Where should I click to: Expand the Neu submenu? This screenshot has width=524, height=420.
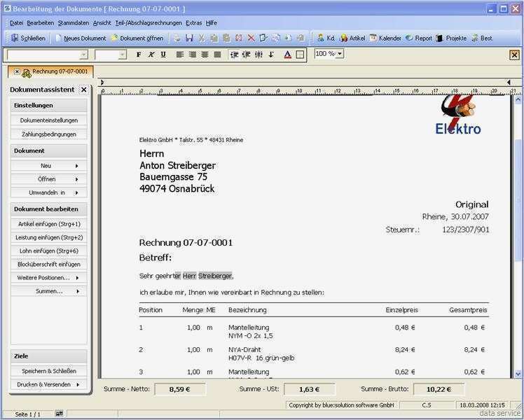(49, 166)
